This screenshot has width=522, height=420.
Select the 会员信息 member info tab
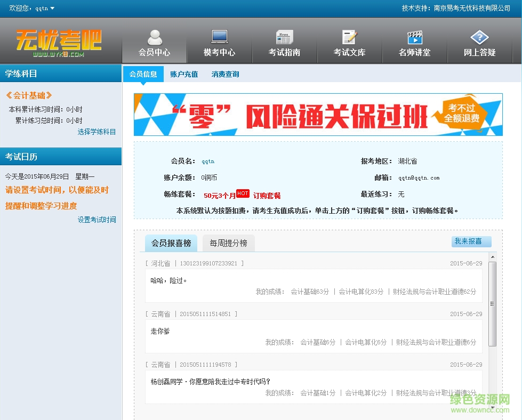pyautogui.click(x=142, y=74)
